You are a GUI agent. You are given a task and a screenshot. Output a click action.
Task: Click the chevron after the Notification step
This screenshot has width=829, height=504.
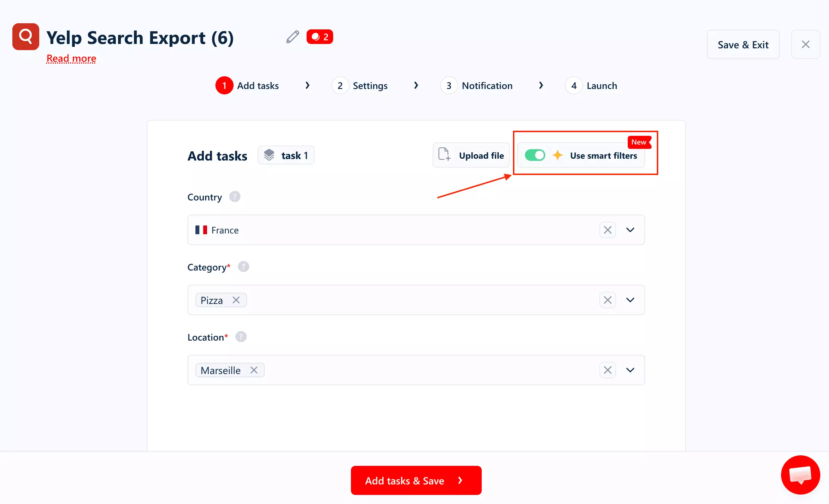pos(541,85)
